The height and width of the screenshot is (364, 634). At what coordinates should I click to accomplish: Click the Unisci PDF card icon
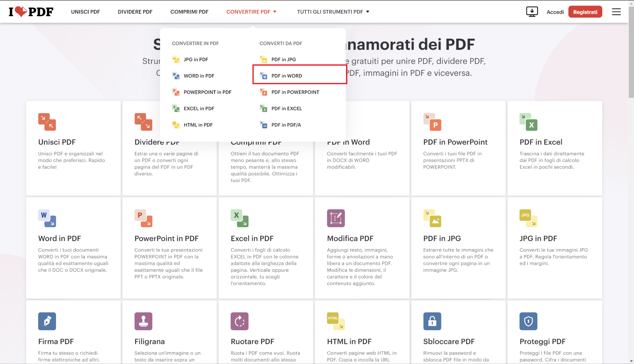click(47, 122)
